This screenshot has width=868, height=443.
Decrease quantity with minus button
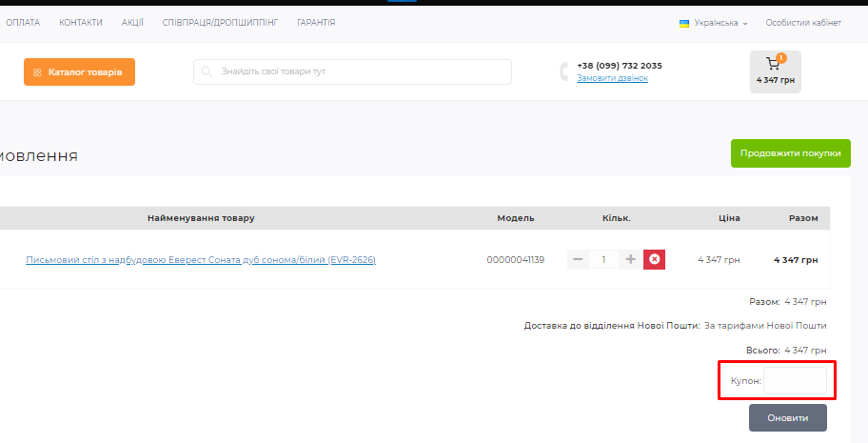click(x=579, y=259)
